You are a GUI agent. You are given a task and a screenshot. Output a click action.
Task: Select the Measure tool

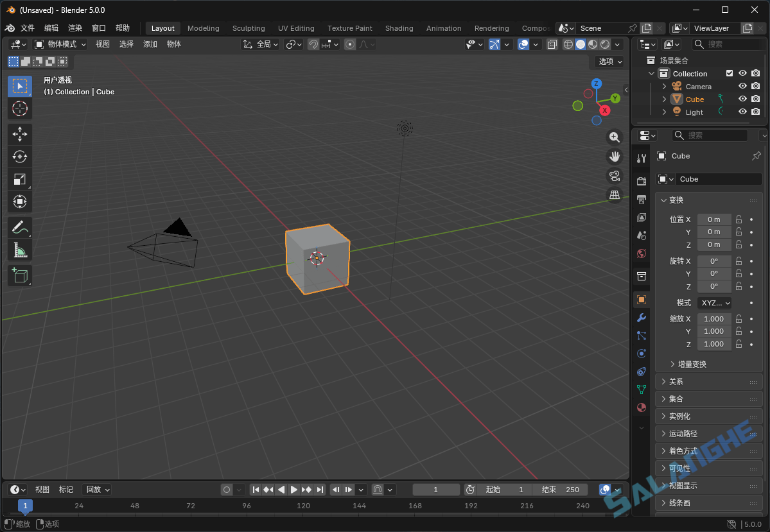coord(19,250)
